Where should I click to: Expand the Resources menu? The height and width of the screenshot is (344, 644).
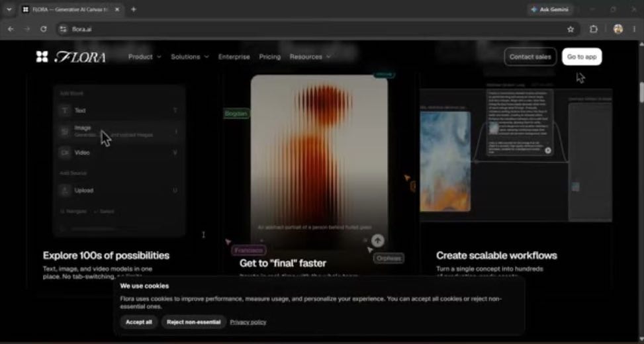point(310,57)
